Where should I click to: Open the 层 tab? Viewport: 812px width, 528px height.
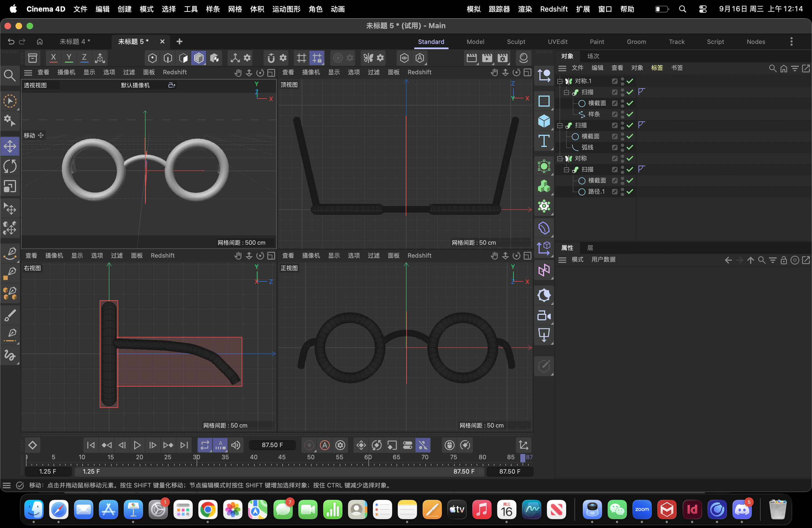(590, 248)
